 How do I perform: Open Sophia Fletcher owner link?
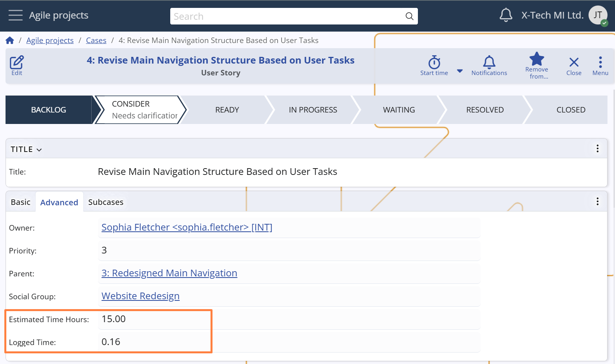click(x=186, y=227)
